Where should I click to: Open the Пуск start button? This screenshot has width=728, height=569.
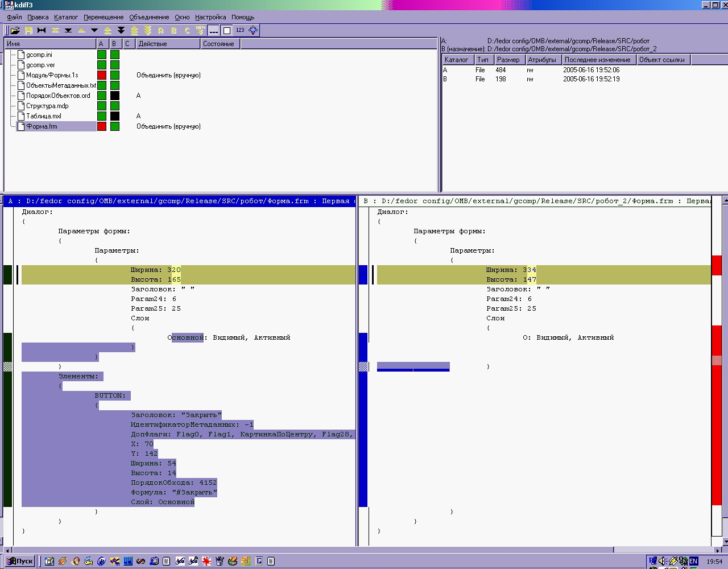(x=20, y=561)
